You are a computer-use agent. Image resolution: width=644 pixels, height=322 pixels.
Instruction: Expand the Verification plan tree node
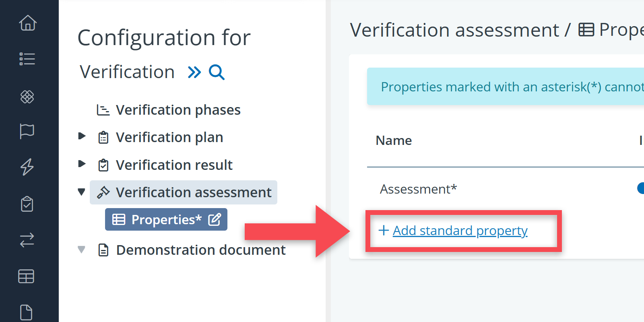[82, 136]
